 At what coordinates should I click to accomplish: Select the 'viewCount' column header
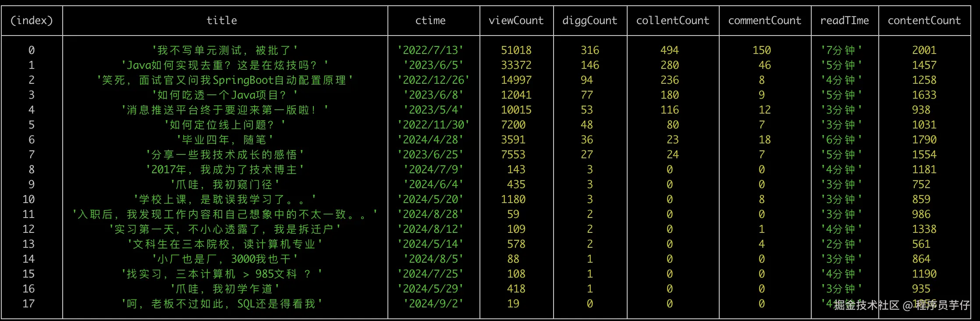point(516,21)
